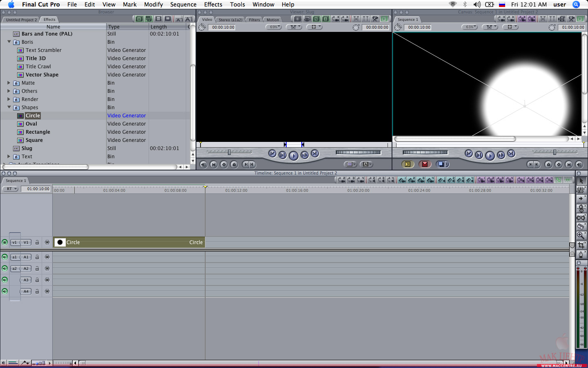This screenshot has width=588, height=368.
Task: Click the Rectangle generator icon in Browser
Action: pos(20,132)
